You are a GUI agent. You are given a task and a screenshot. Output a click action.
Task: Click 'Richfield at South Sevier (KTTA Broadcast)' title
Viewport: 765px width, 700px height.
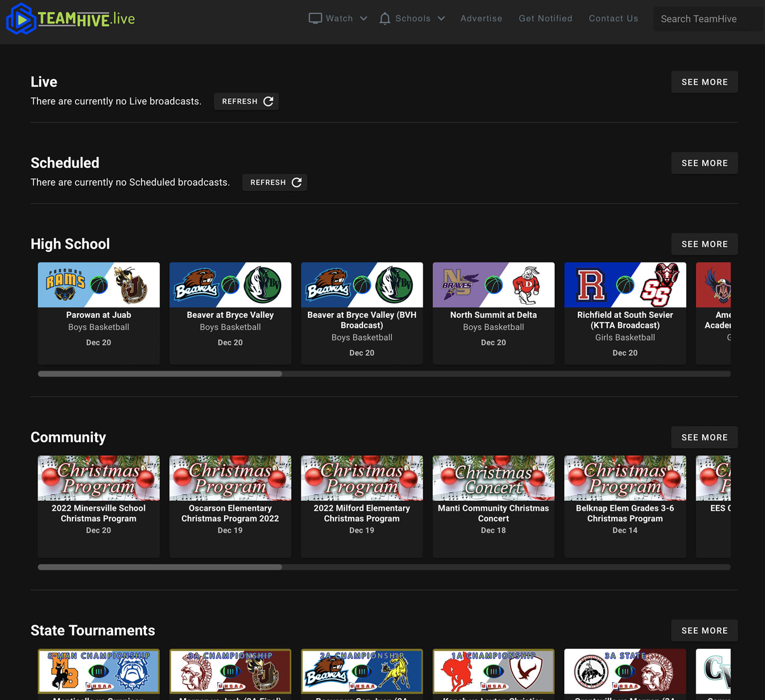coord(625,320)
